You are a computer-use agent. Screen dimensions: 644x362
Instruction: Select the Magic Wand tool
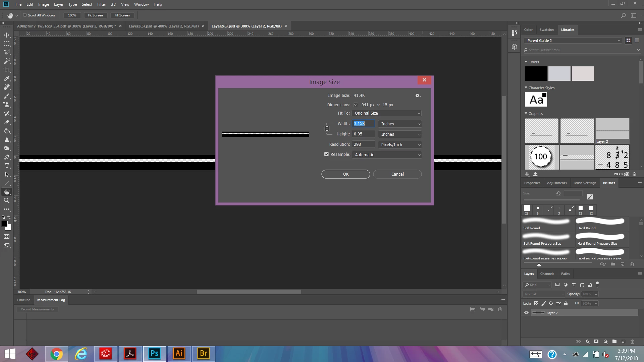click(x=7, y=61)
